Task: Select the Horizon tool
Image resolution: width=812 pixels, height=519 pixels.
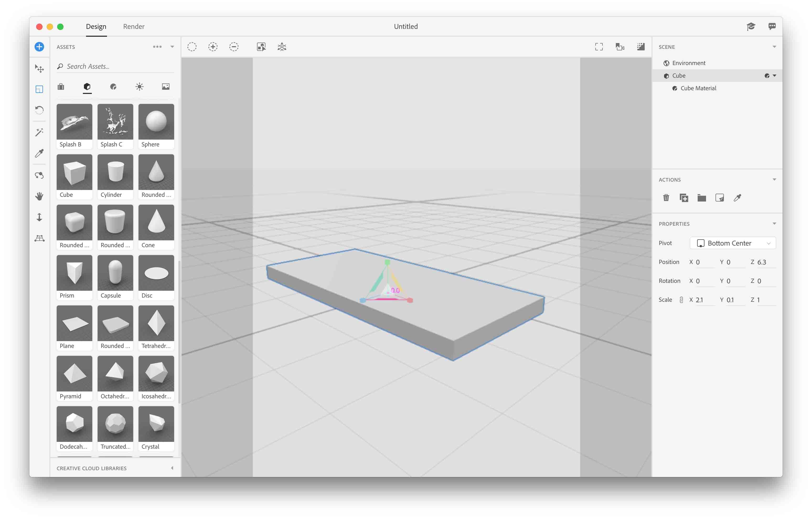Action: pyautogui.click(x=39, y=239)
